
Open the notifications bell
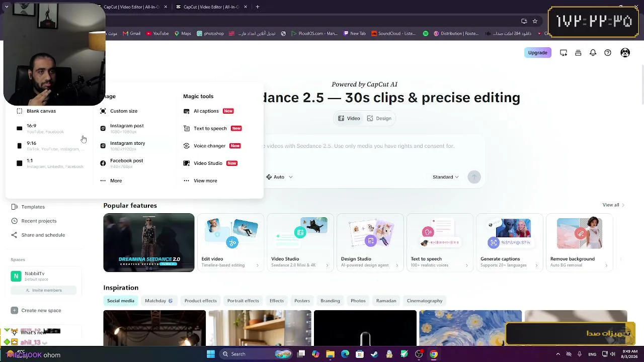tap(593, 53)
